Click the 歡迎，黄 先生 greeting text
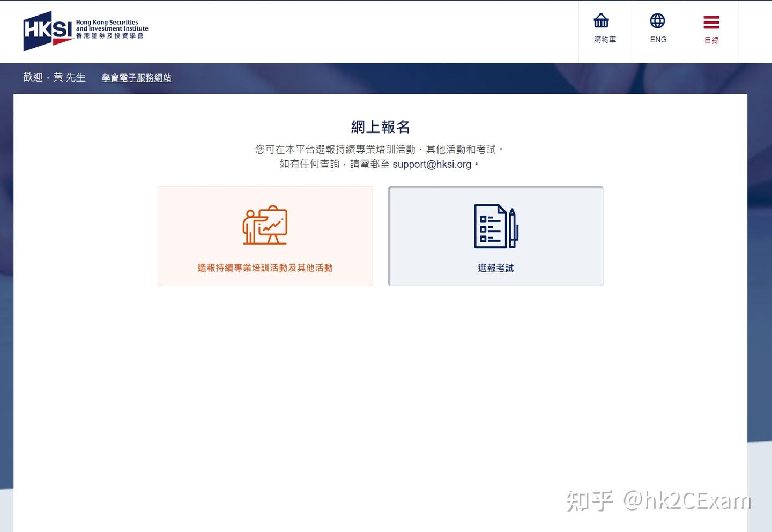Image resolution: width=772 pixels, height=532 pixels. (x=54, y=78)
